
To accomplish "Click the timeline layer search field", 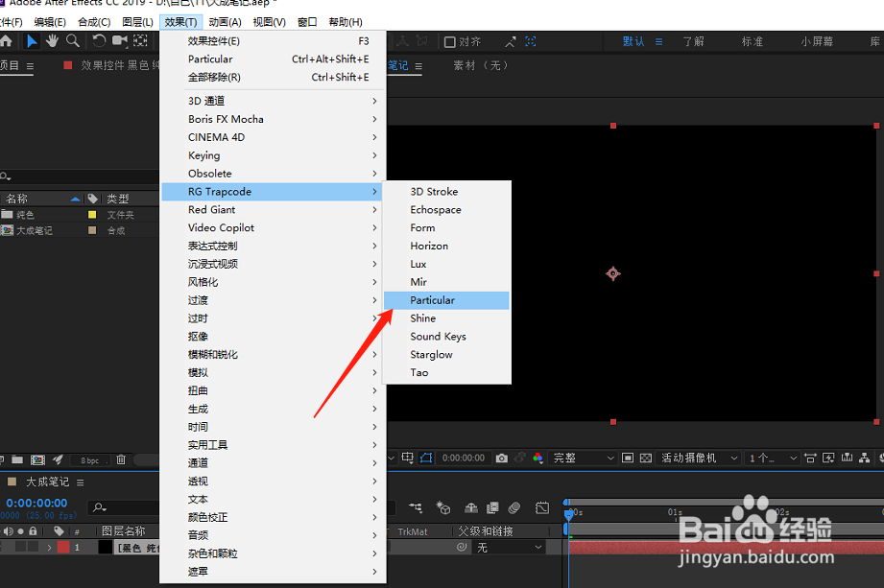I will [x=125, y=507].
